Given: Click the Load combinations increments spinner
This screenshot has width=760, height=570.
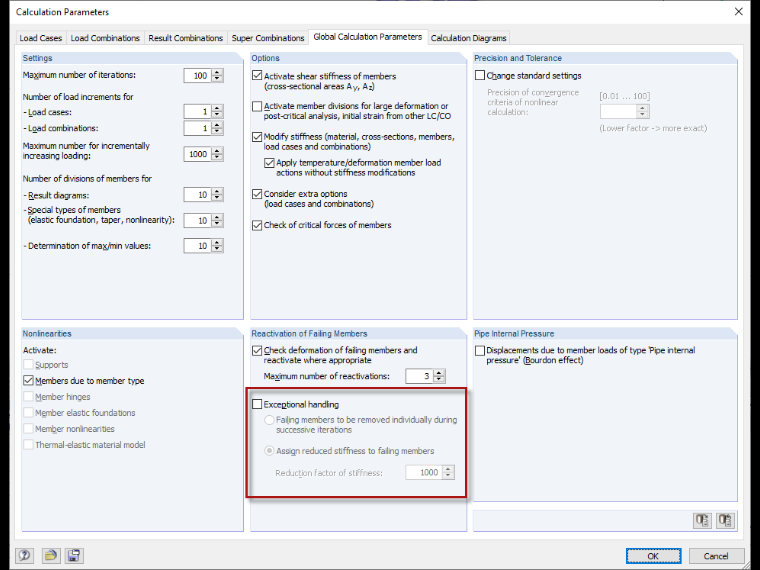Looking at the screenshot, I should coord(217,128).
